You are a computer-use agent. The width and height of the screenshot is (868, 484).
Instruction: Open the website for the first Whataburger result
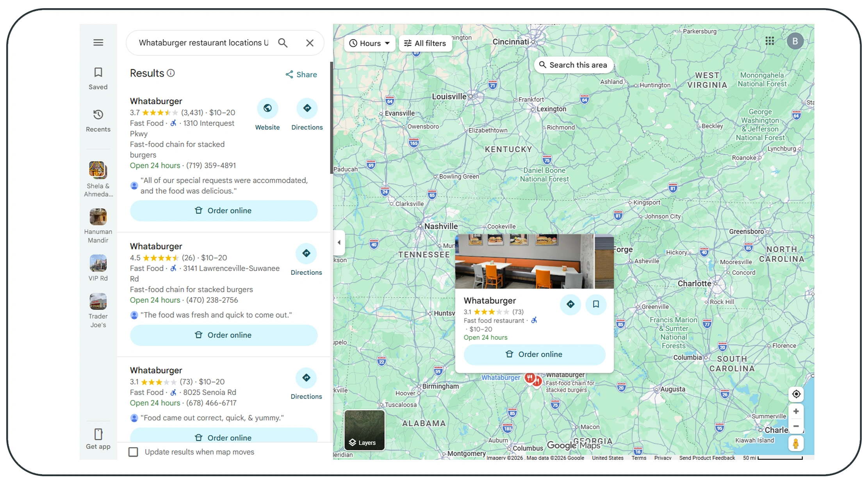point(267,114)
